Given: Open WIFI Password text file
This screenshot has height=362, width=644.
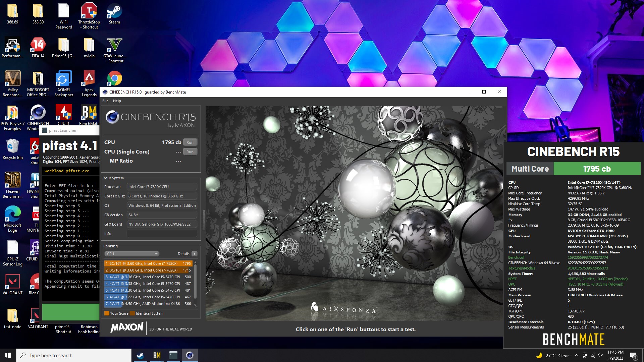Looking at the screenshot, I should point(63,16).
